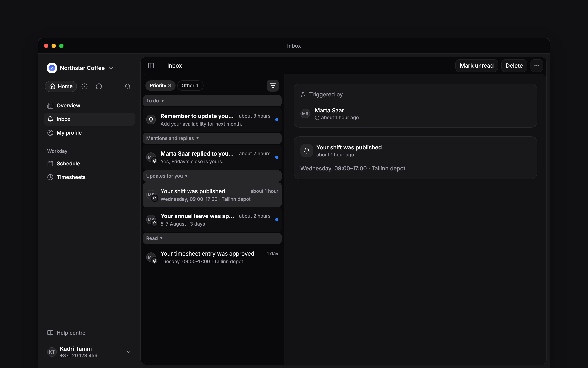Open the filter options icon
The width and height of the screenshot is (588, 368).
(x=273, y=86)
